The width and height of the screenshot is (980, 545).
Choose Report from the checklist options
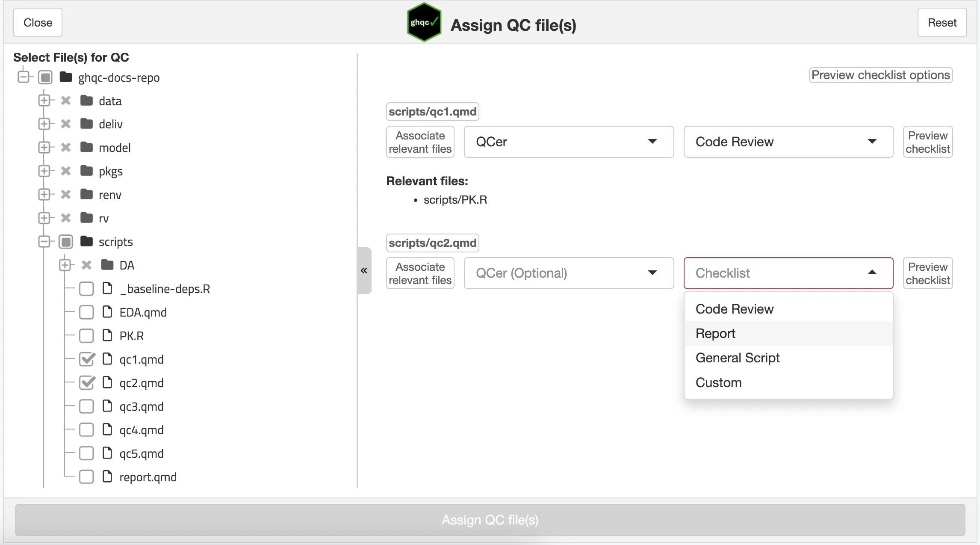pyautogui.click(x=715, y=333)
